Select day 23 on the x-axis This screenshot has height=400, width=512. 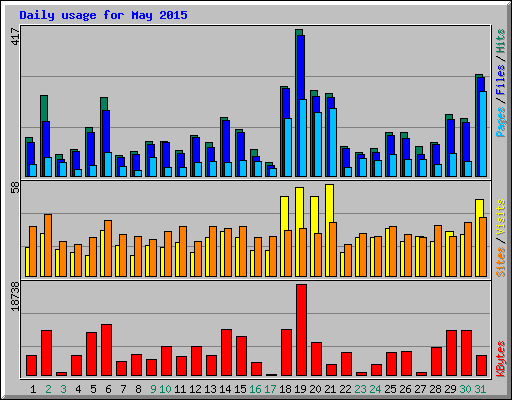pyautogui.click(x=360, y=389)
